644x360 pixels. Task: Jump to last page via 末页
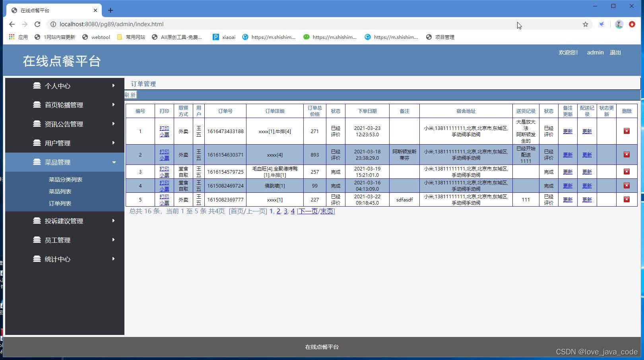[327, 211]
